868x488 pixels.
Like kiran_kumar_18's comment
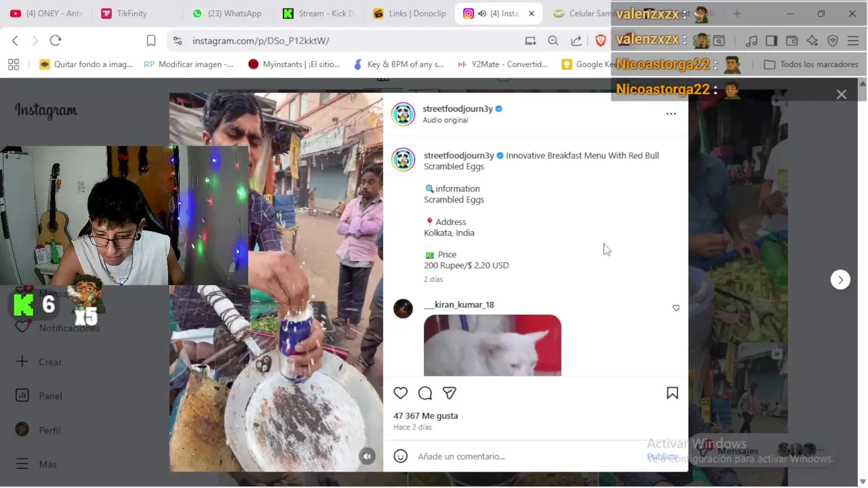pyautogui.click(x=676, y=308)
